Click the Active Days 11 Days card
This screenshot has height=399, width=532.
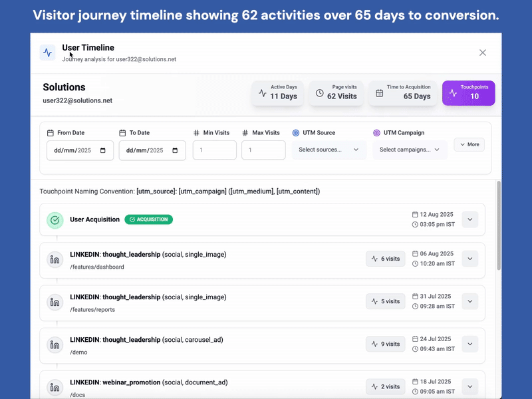point(277,93)
